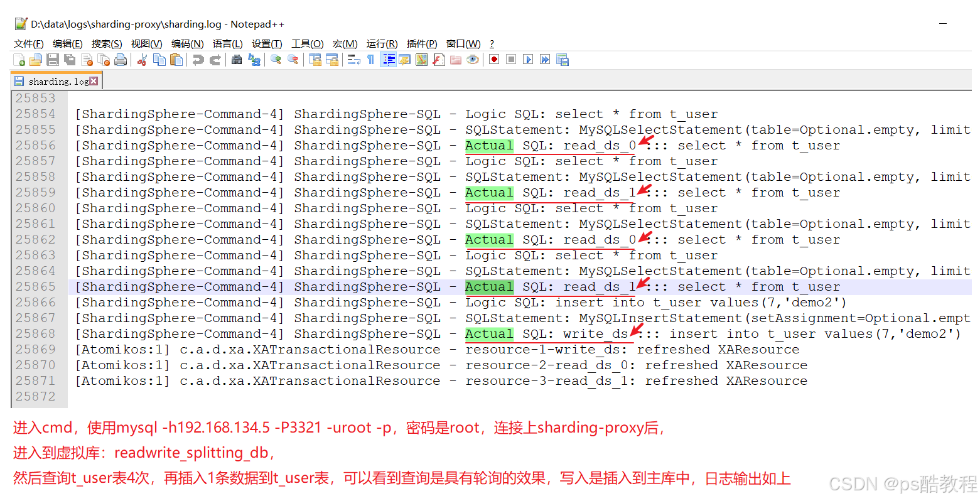This screenshot has height=501, width=980.
Task: Open the 搜索(S) menu
Action: coord(107,43)
